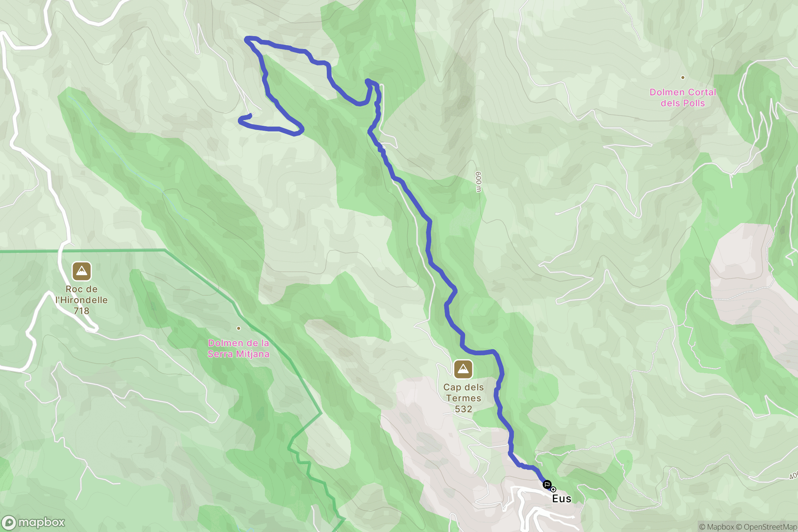Select the Cap dels Termes mountain icon
This screenshot has width=798, height=532.
pos(463,369)
